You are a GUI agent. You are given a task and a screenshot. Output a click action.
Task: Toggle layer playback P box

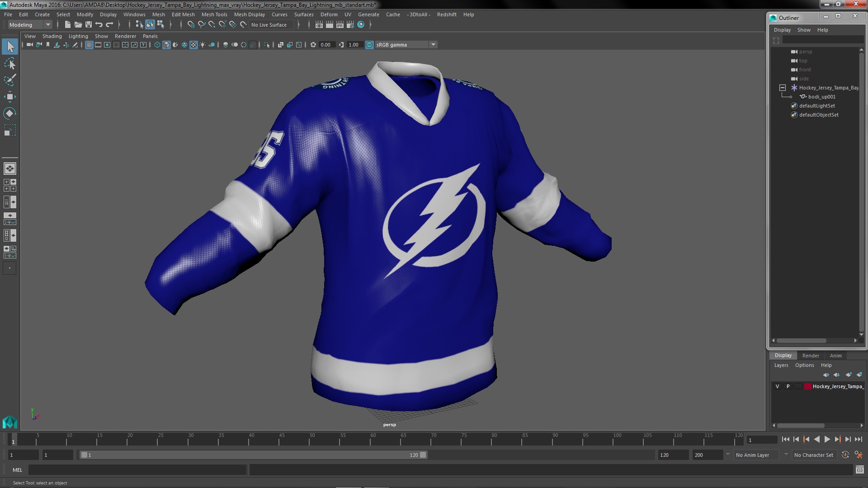788,386
